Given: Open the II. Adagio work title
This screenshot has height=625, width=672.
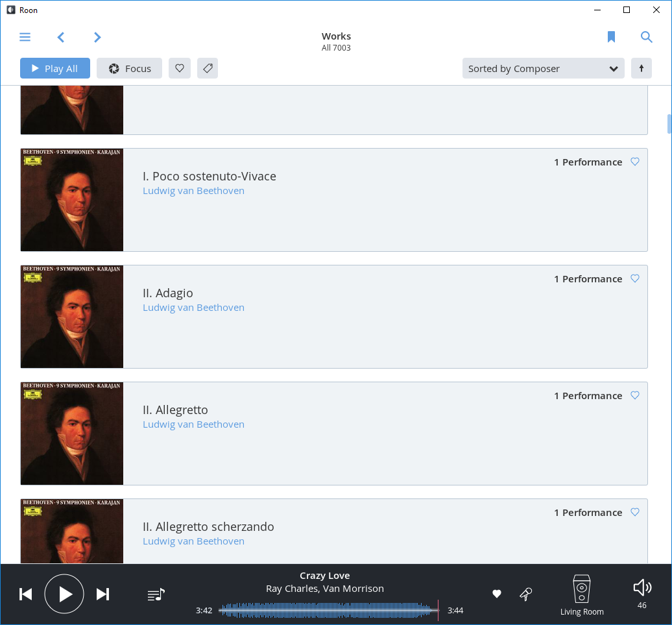Looking at the screenshot, I should point(167,293).
